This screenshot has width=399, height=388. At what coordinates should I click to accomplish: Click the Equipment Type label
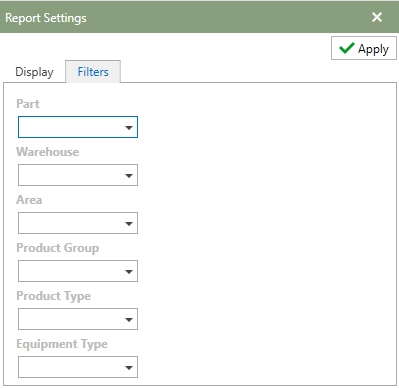pos(62,344)
